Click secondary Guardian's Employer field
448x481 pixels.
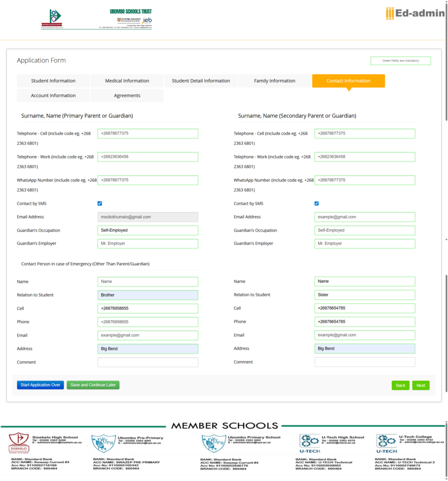(x=364, y=244)
